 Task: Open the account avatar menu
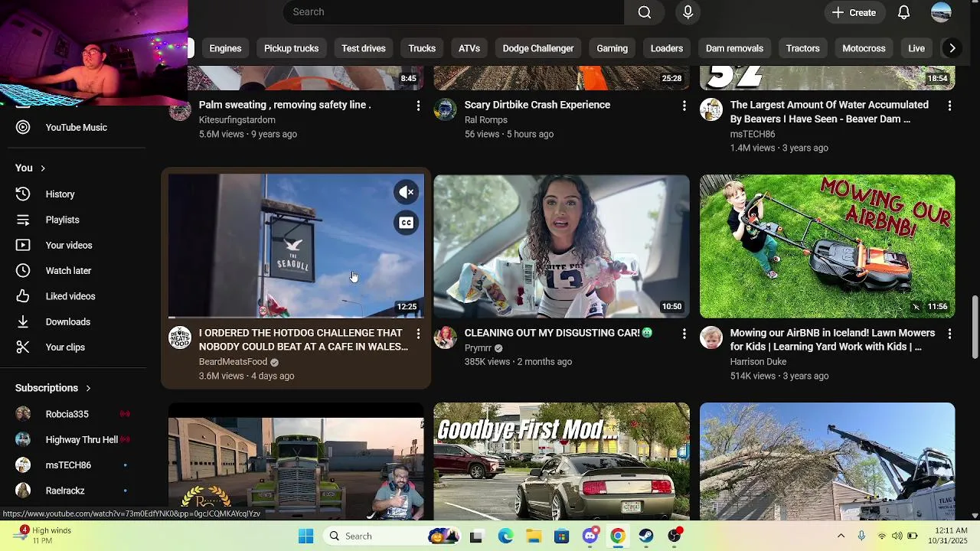click(941, 12)
